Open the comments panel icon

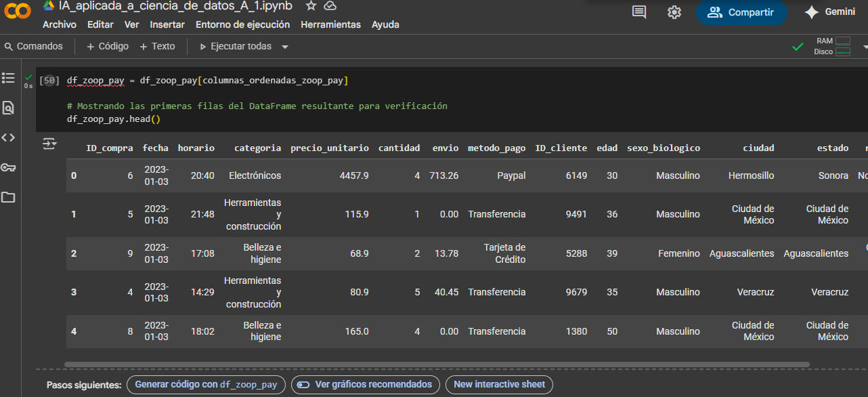[639, 12]
